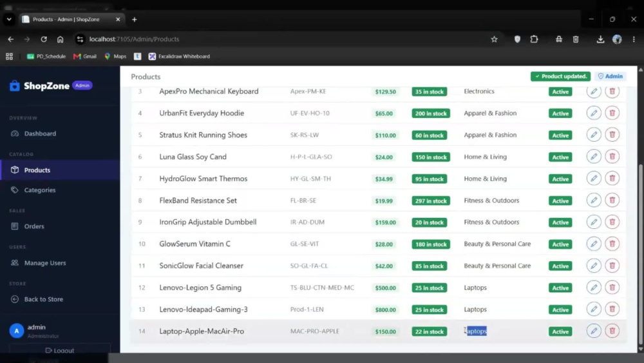The width and height of the screenshot is (644, 363).
Task: Open Manage Users in the sidebar
Action: tap(60, 262)
